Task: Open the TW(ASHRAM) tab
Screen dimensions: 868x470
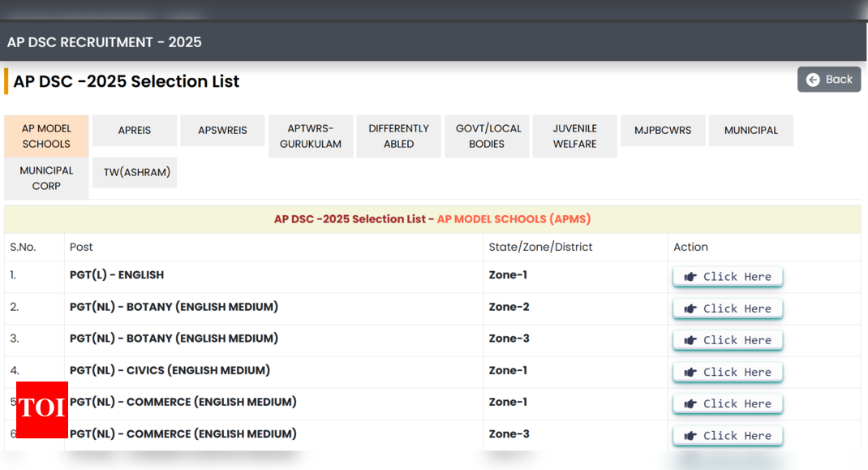Action: pyautogui.click(x=135, y=172)
